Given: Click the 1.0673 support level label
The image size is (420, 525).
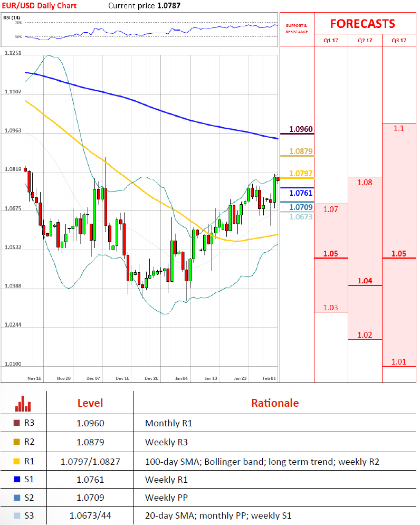Looking at the screenshot, I should pos(301,217).
